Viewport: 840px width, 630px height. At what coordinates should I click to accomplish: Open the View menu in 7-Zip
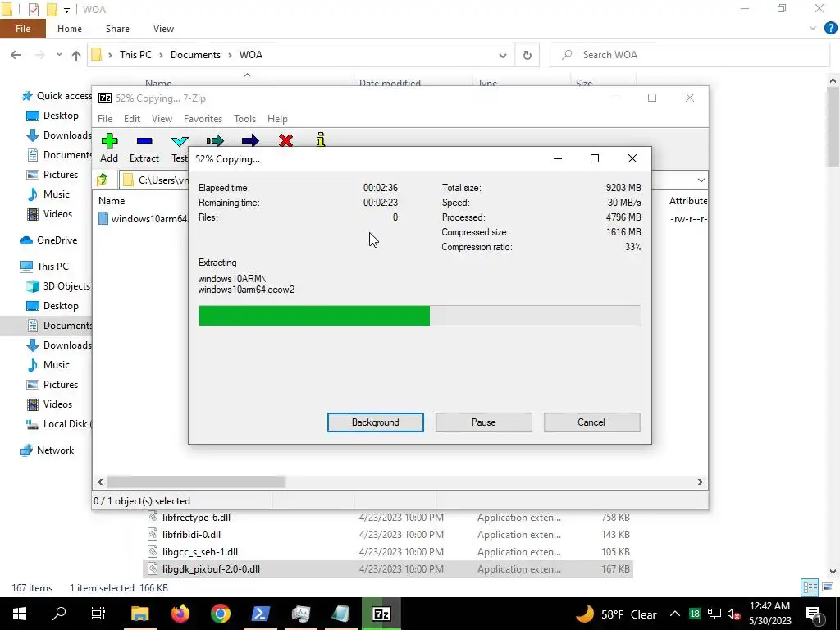(162, 118)
